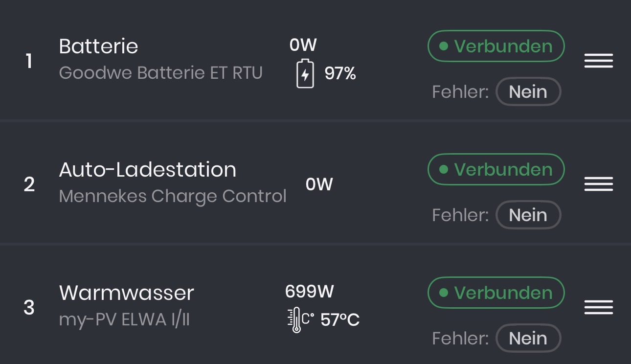Tap the 699W power reading
631x364 pixels.
(x=310, y=292)
